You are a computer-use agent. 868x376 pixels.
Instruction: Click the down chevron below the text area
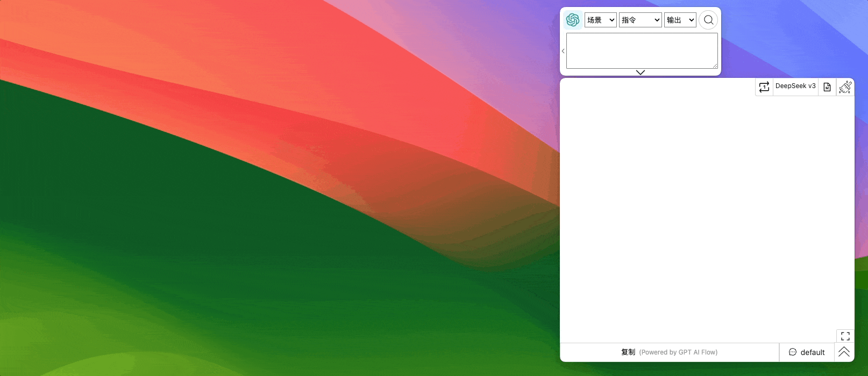[640, 72]
